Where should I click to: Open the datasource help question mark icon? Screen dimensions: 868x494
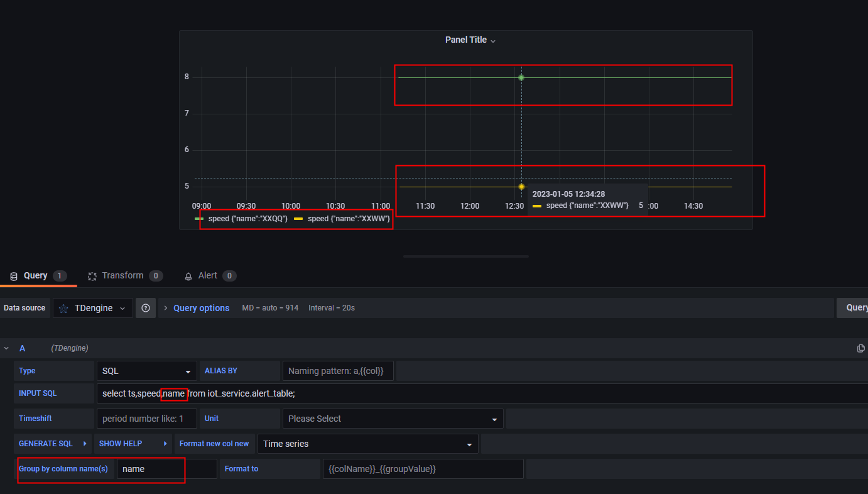point(146,308)
